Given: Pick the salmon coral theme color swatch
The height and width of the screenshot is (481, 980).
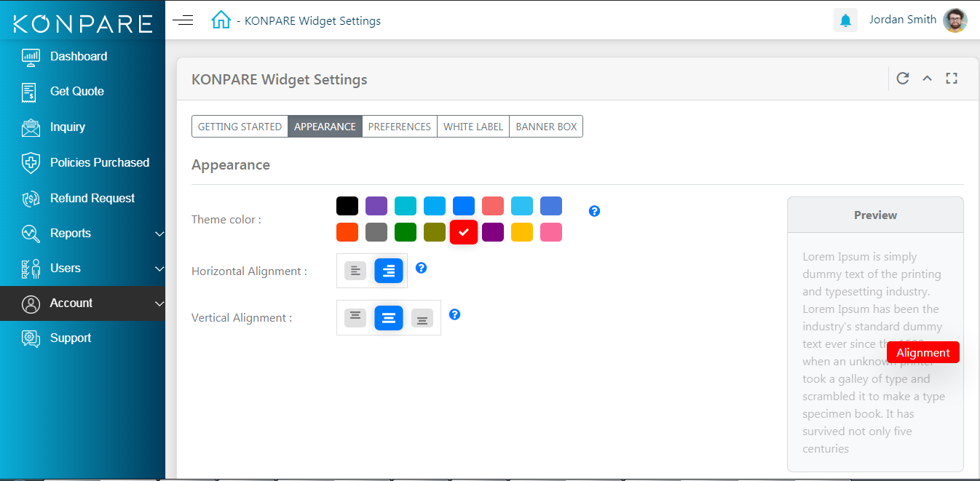Looking at the screenshot, I should point(493,206).
